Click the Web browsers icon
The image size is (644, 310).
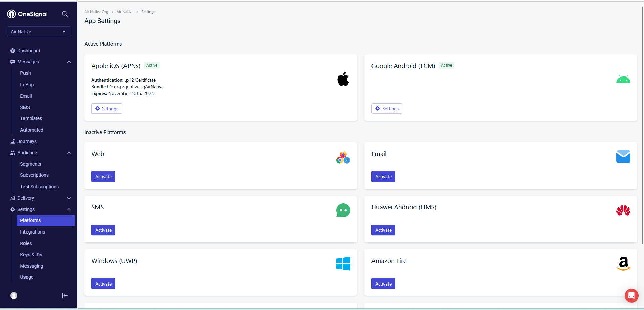click(x=343, y=157)
